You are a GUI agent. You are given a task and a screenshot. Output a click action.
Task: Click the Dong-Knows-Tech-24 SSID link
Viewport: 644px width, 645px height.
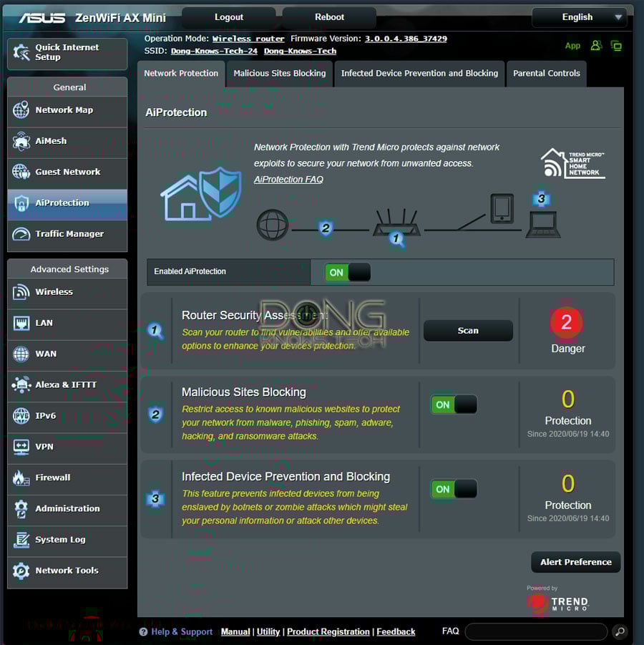pos(214,51)
